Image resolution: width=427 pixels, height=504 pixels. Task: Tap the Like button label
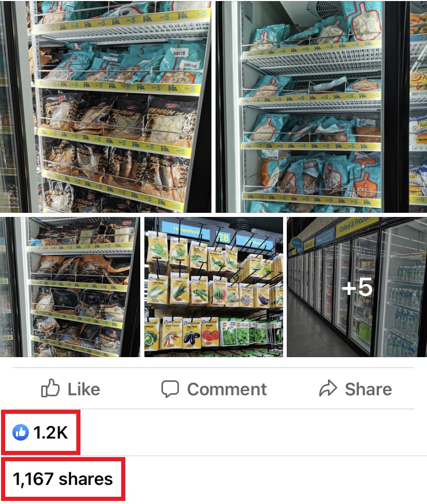coord(84,389)
